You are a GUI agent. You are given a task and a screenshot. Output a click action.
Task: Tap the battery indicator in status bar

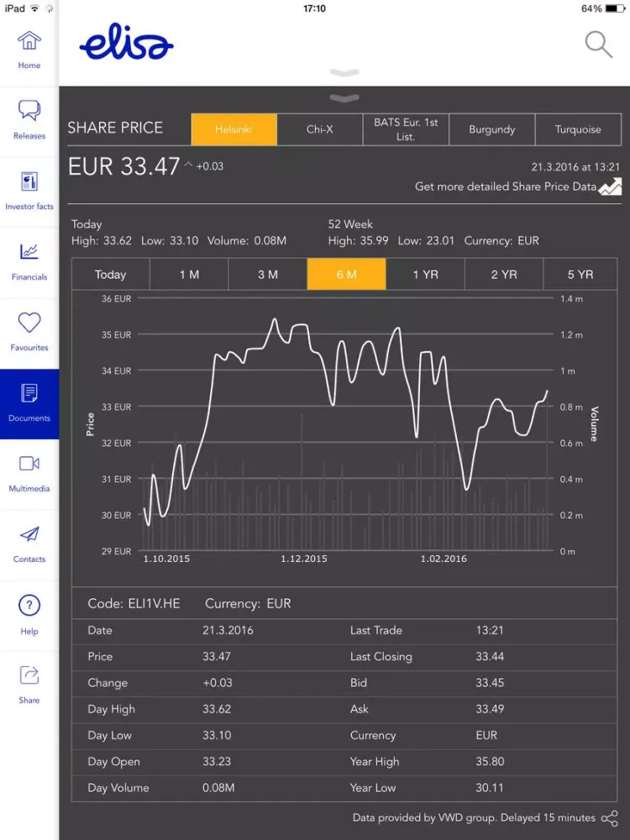[615, 8]
